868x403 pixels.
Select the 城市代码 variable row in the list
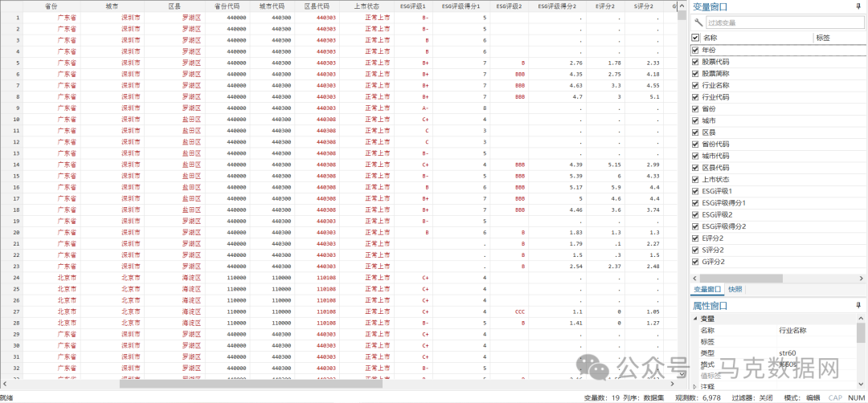777,156
